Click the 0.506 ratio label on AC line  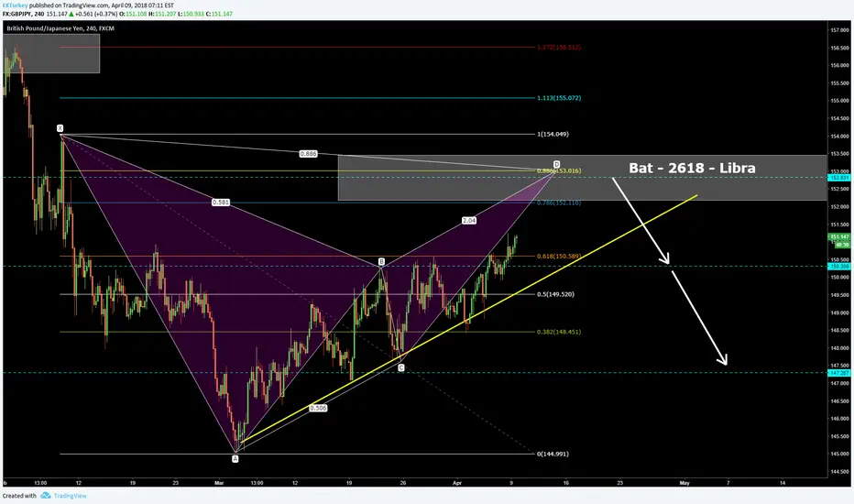318,408
